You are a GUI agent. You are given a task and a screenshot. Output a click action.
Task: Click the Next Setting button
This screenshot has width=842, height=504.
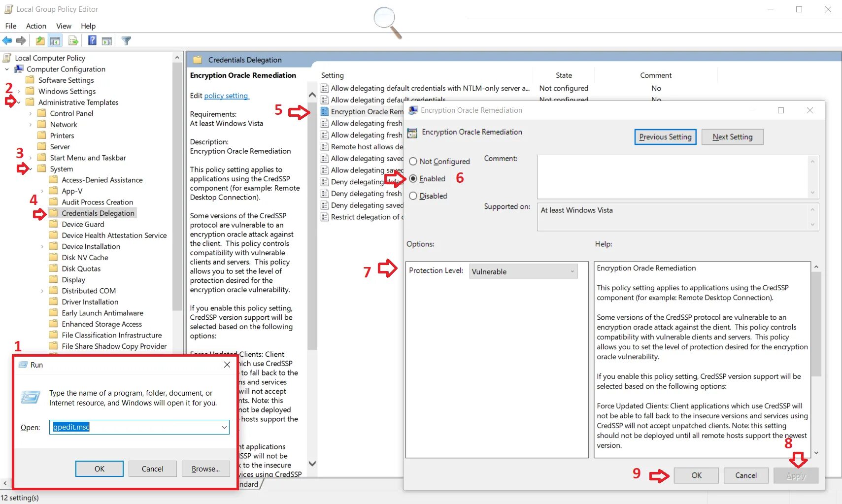point(732,137)
